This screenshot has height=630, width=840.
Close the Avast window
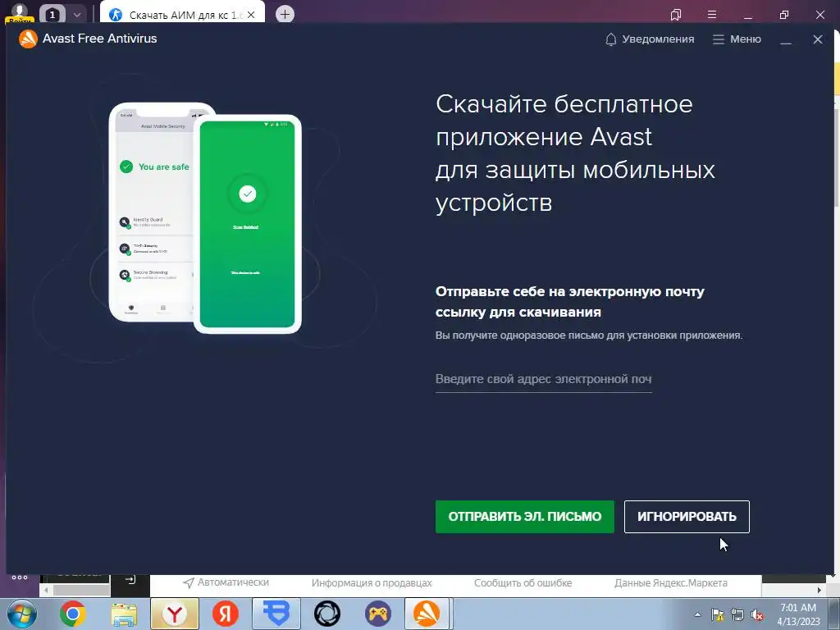coord(818,39)
